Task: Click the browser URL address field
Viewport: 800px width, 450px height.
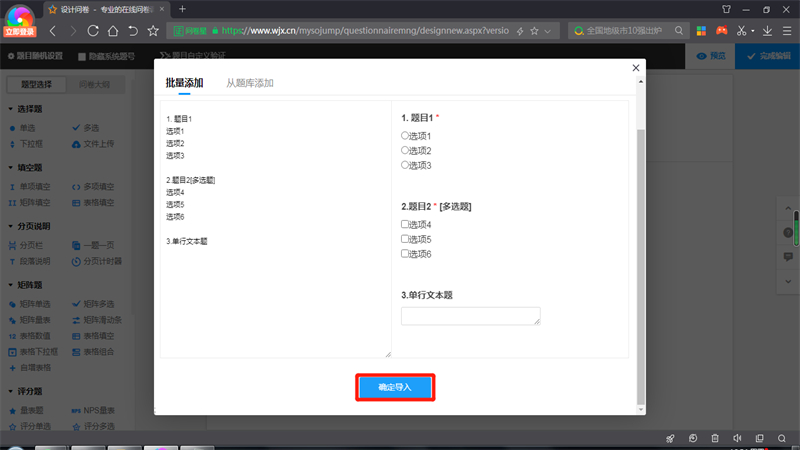Action: click(x=365, y=31)
